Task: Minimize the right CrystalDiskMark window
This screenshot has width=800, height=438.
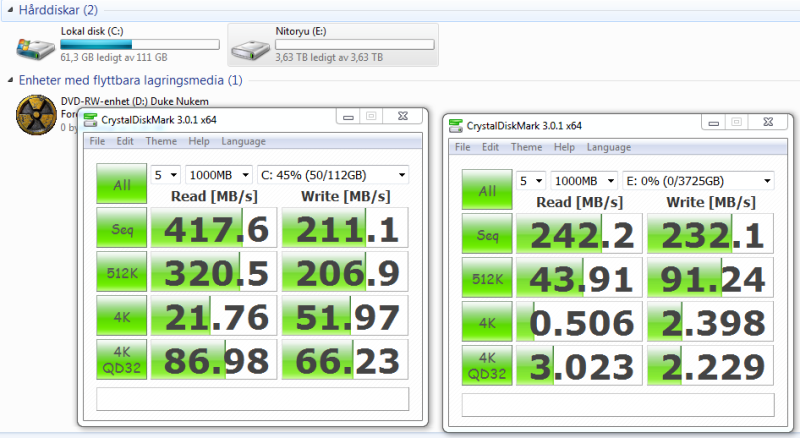Action: tap(713, 122)
